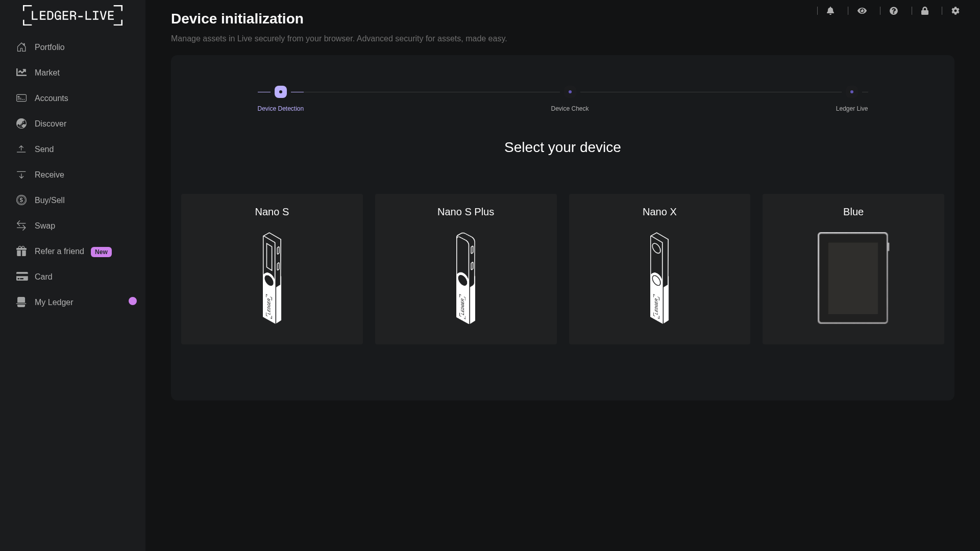Select the Device Detection step indicator
Viewport: 980px width, 551px height.
coord(280,92)
